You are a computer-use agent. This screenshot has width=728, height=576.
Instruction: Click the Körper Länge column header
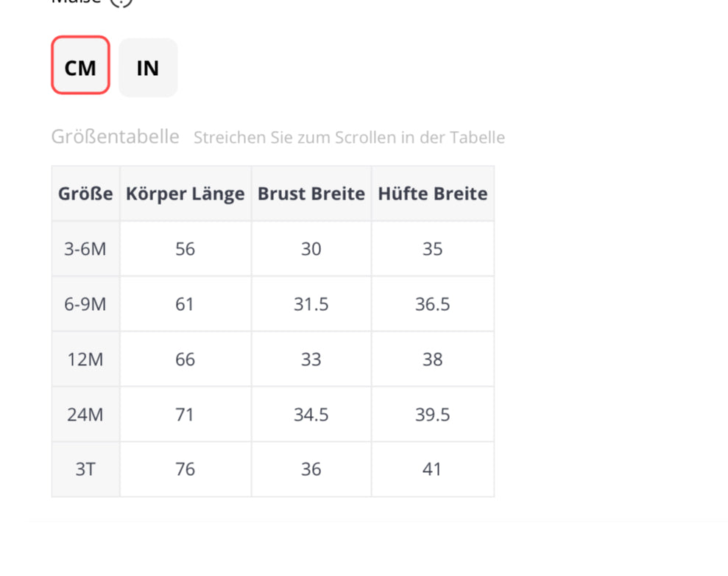tap(185, 194)
